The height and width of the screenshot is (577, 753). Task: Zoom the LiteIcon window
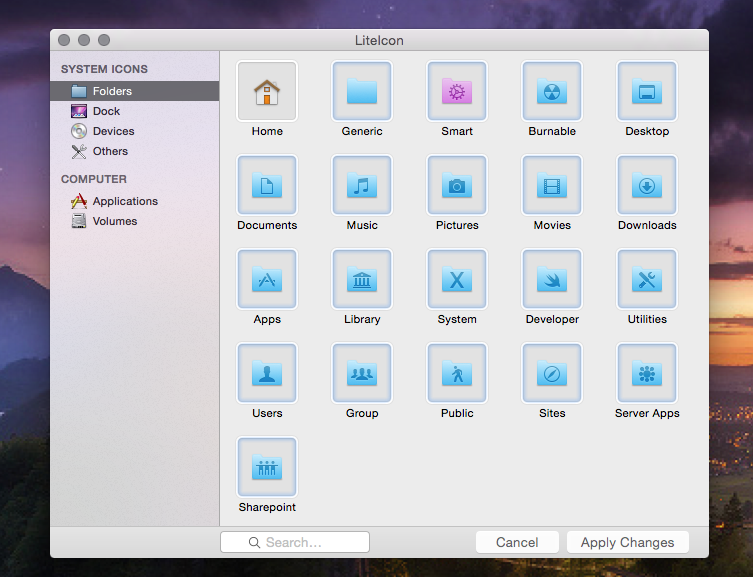[104, 40]
